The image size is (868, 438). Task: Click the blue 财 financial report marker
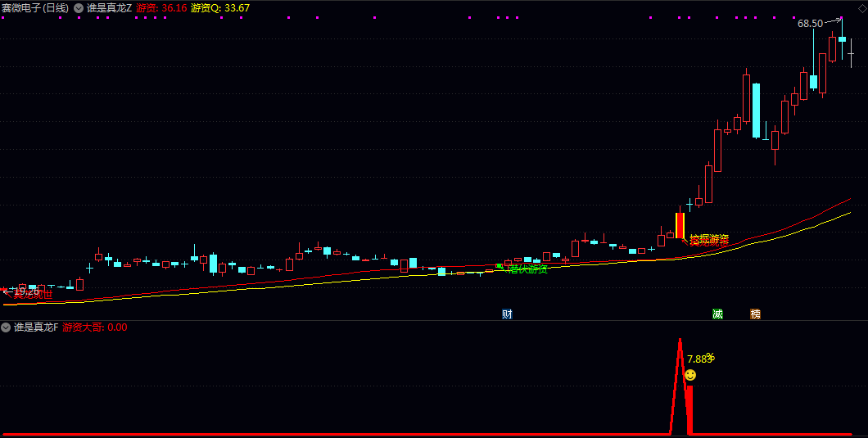point(507,314)
